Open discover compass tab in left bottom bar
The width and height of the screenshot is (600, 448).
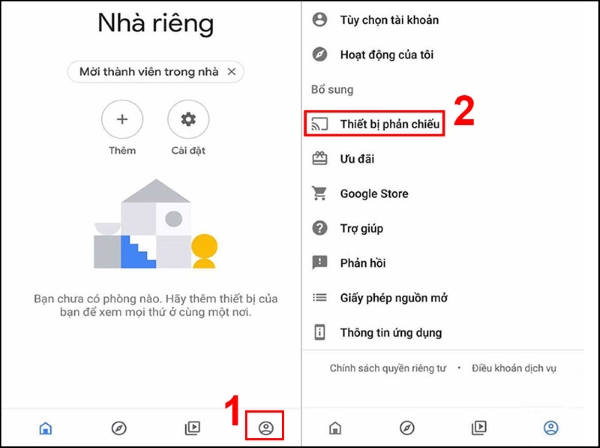tap(119, 428)
